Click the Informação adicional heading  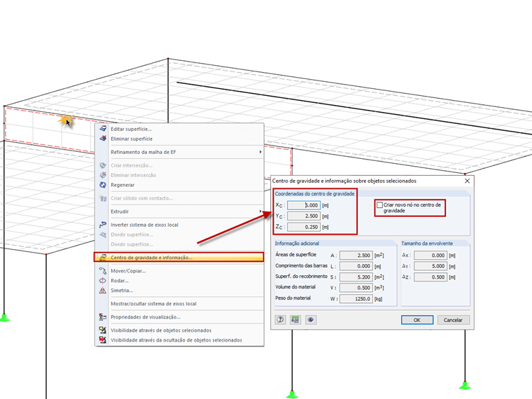[x=297, y=244]
